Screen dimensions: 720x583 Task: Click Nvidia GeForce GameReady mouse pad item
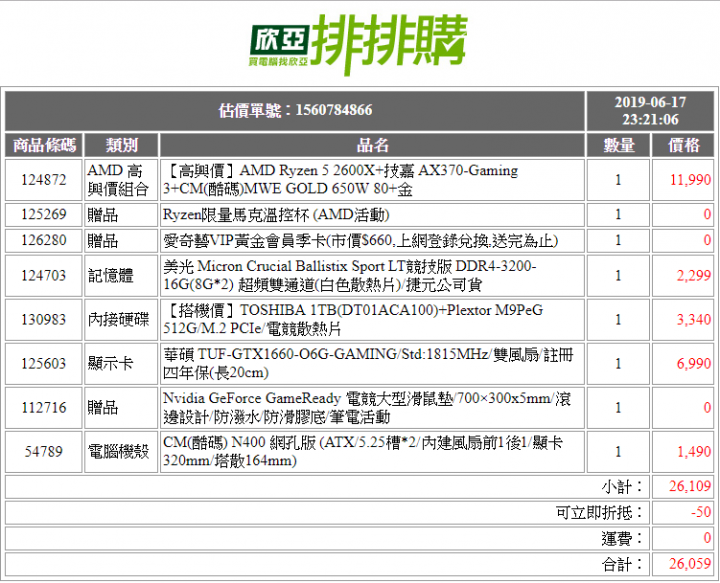[367, 408]
